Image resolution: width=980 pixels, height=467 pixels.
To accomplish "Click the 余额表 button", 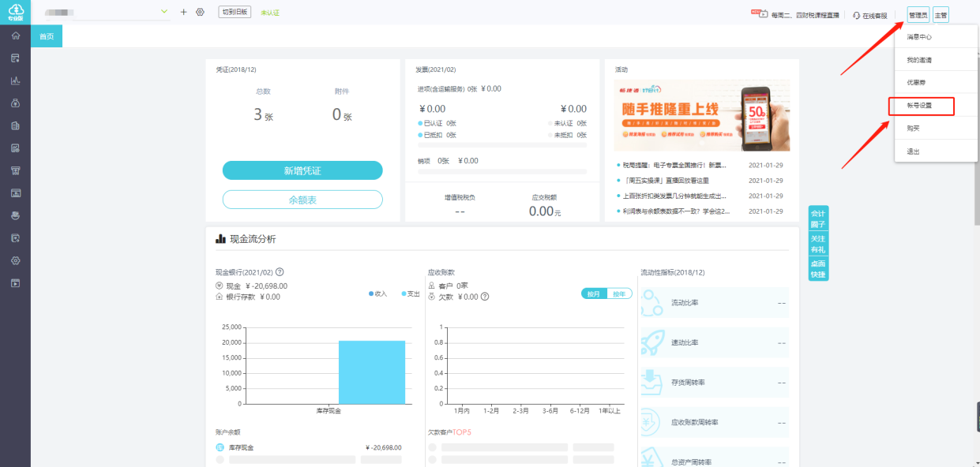I will 302,200.
